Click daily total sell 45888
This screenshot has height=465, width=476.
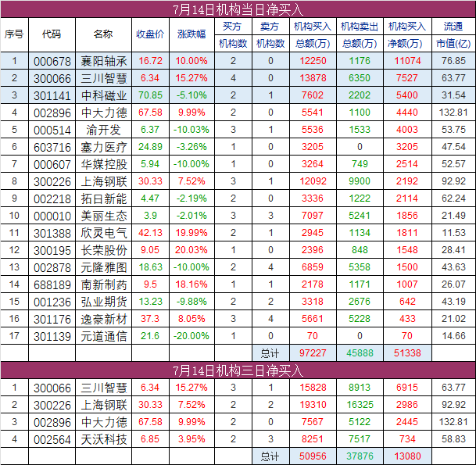[x=360, y=353]
